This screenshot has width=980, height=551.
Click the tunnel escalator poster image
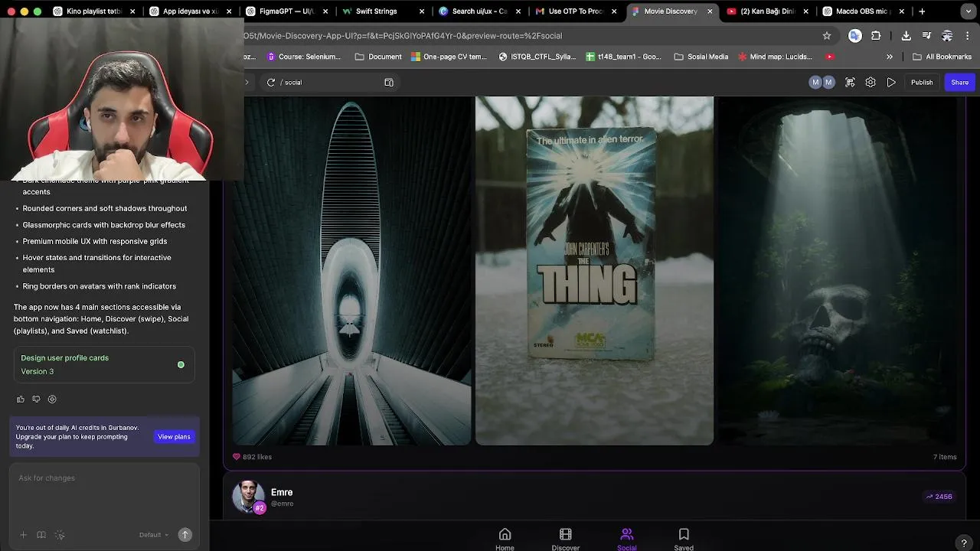(x=352, y=270)
